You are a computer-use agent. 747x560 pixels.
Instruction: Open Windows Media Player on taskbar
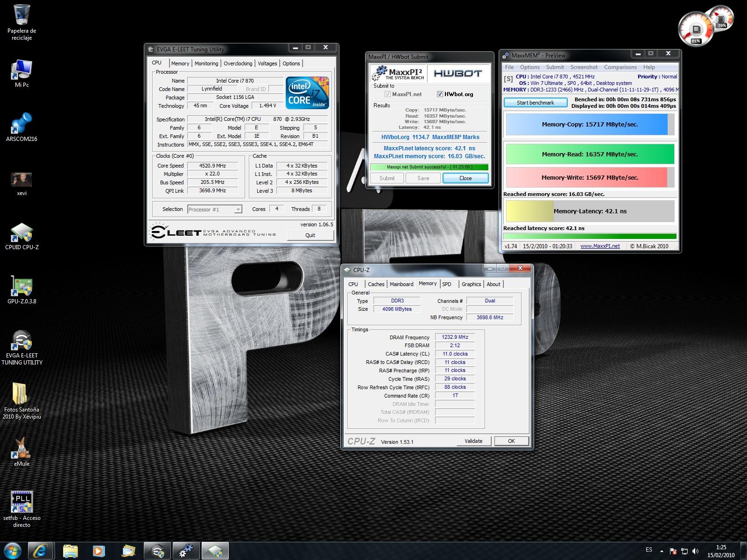point(99,551)
